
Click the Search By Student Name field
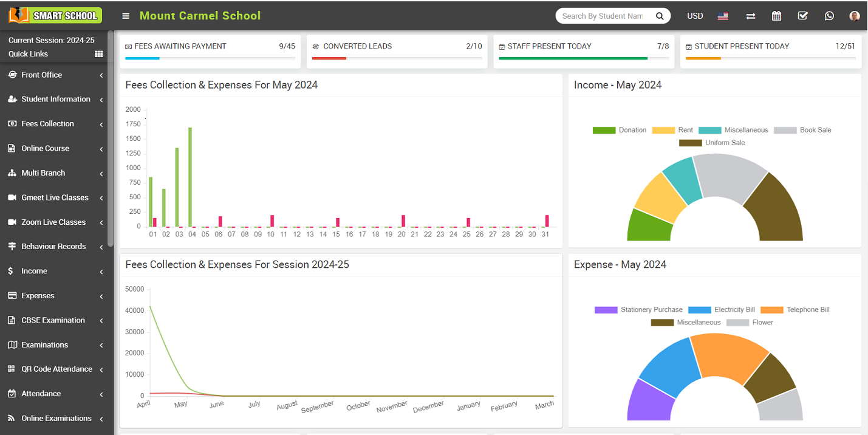pos(602,16)
